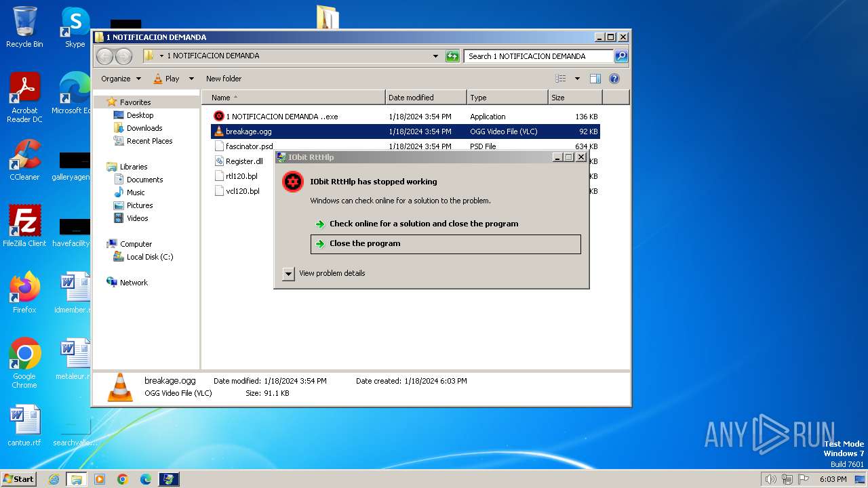The image size is (868, 488).
Task: Open Favorites in the navigation pane
Action: (x=136, y=102)
